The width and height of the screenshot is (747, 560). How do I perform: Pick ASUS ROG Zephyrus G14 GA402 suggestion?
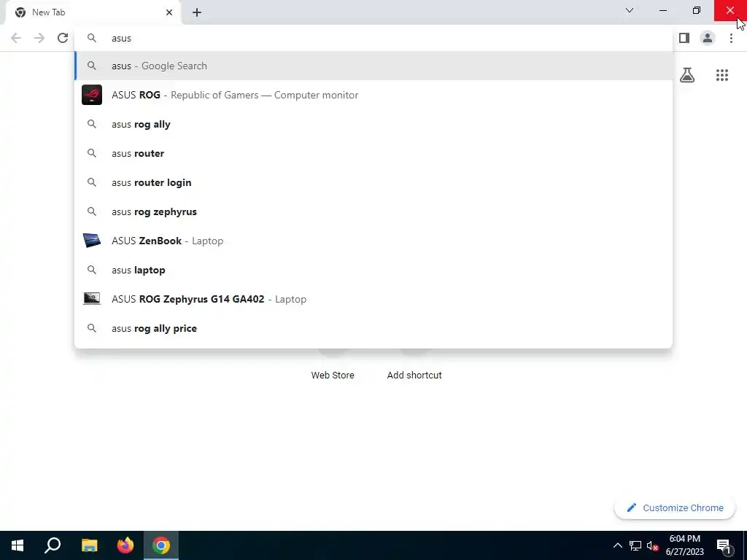pyautogui.click(x=373, y=299)
